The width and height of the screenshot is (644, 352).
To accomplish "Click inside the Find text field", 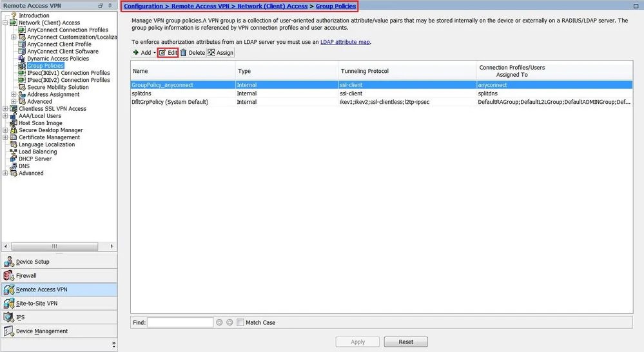I will click(x=181, y=322).
